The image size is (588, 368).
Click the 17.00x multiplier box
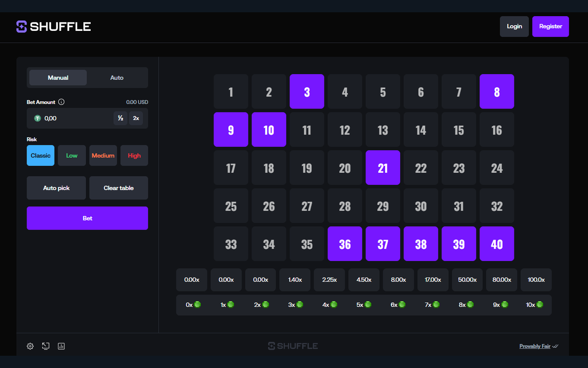click(433, 280)
